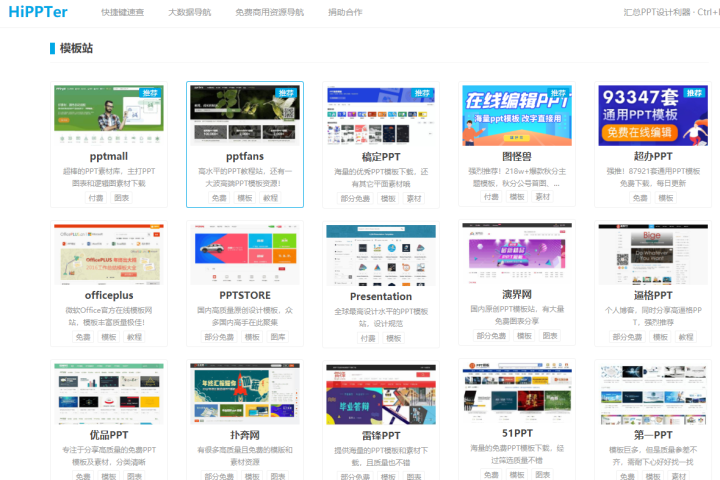Open the 扑奔网 site thumbnail
This screenshot has width=720, height=480.
tap(245, 394)
